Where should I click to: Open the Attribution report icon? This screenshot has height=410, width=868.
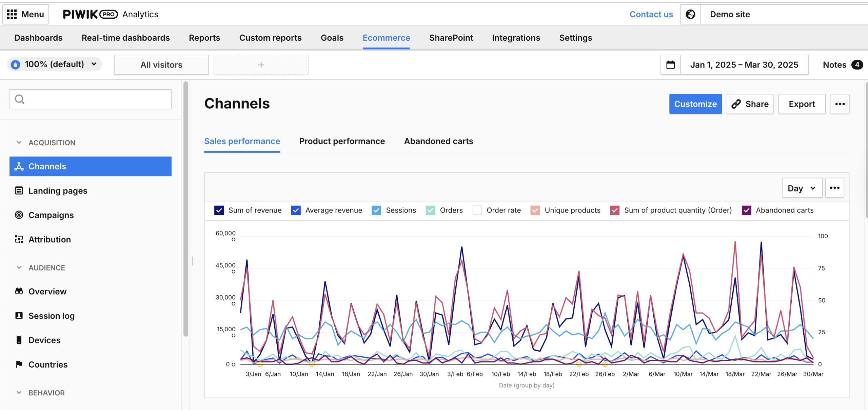(x=19, y=239)
